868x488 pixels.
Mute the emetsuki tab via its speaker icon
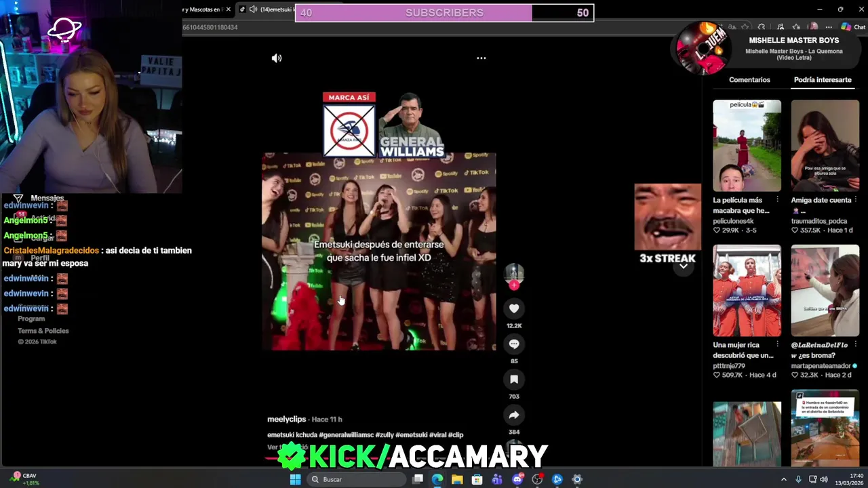253,9
